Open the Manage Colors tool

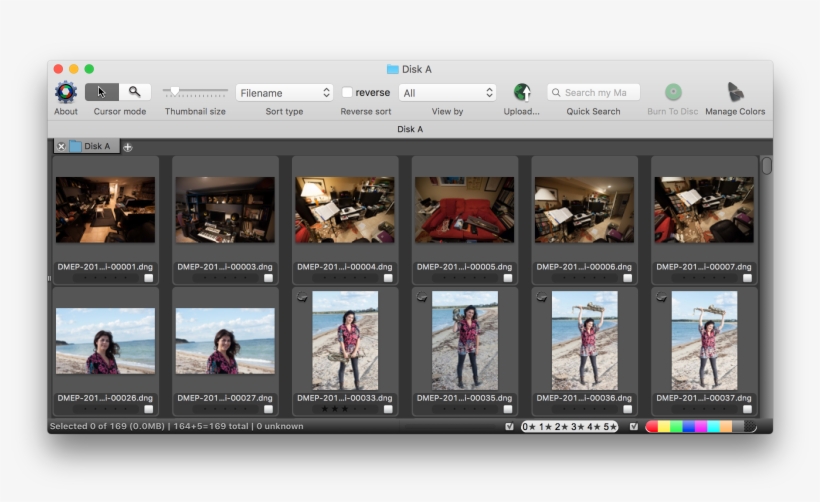735,92
